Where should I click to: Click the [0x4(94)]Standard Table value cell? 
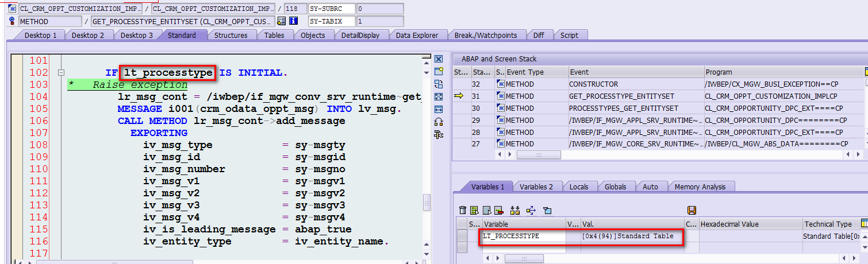(x=632, y=236)
